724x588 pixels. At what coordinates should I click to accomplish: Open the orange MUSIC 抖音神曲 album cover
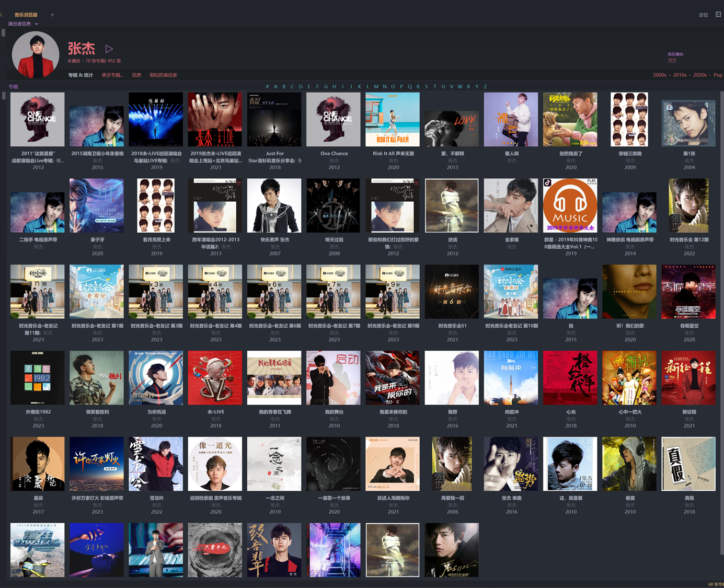coord(570,205)
